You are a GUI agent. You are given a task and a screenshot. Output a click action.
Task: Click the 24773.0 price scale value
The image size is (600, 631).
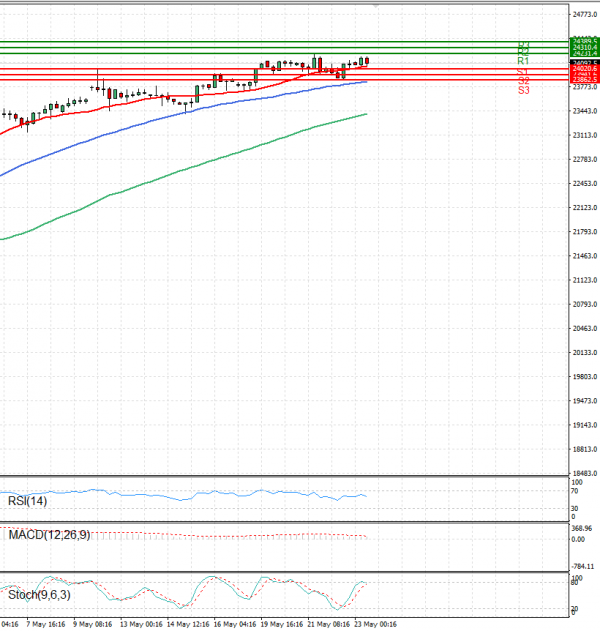pyautogui.click(x=585, y=14)
